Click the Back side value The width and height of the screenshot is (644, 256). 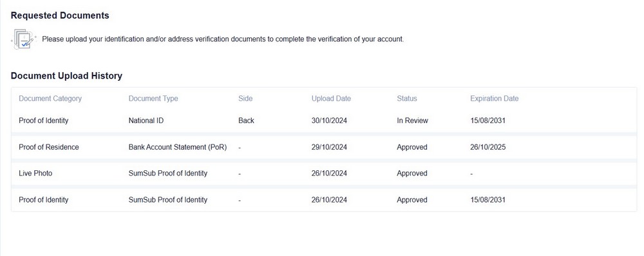coord(246,121)
